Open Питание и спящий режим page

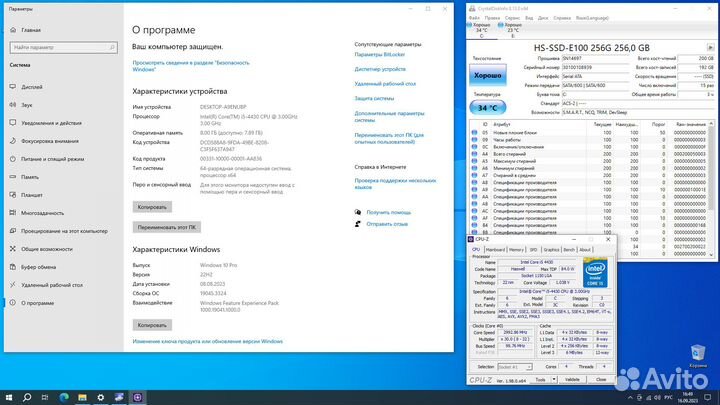[52, 159]
